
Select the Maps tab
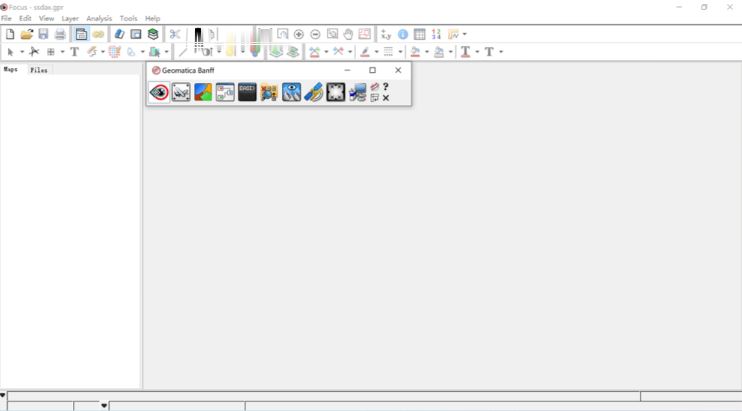pos(11,70)
